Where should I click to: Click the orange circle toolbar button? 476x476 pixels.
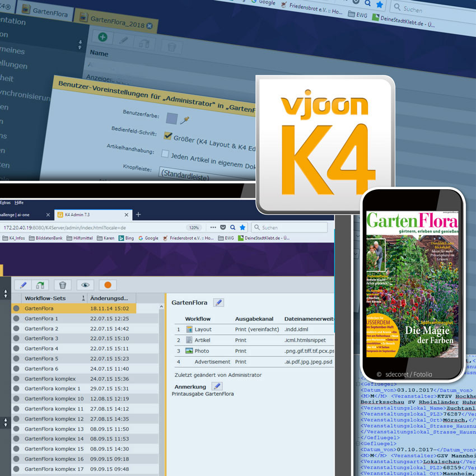[x=108, y=285]
